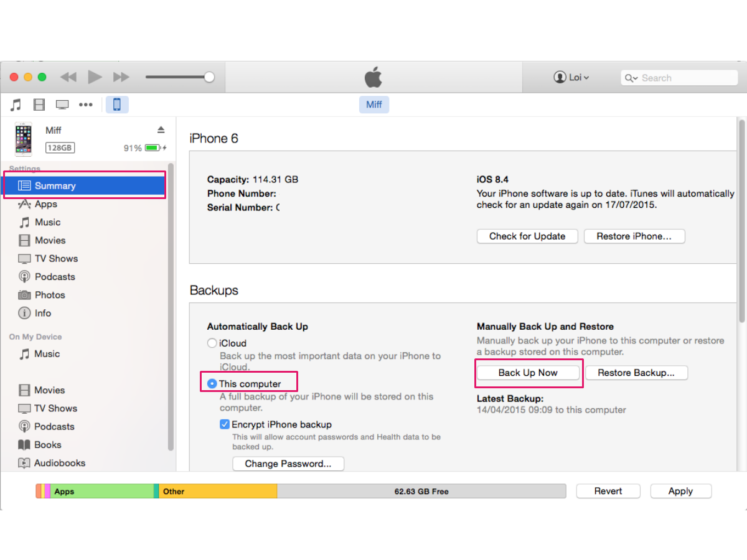
Task: Click the Apply button
Action: click(680, 491)
